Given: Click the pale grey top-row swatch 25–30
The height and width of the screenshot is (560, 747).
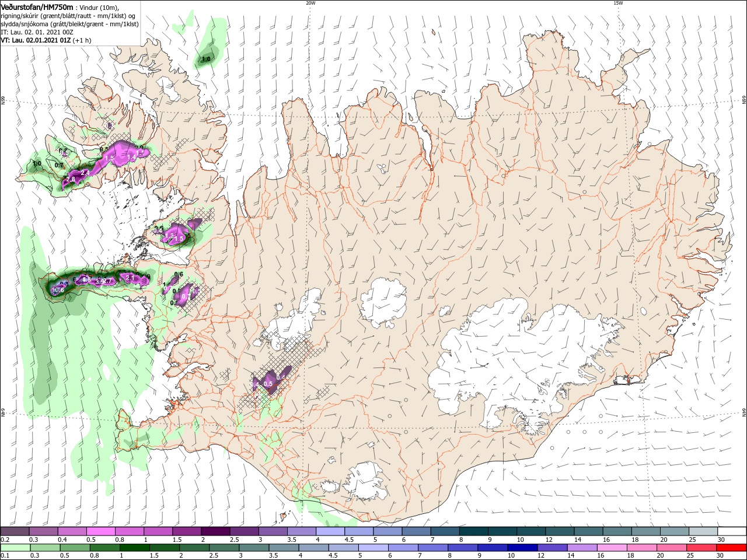Looking at the screenshot, I should click(703, 531).
